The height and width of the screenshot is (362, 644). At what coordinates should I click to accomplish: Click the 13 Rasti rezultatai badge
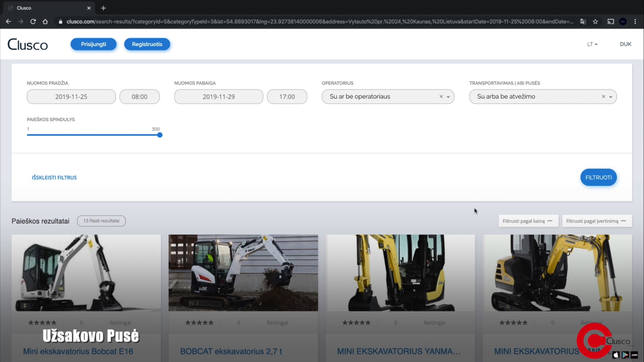click(x=101, y=221)
